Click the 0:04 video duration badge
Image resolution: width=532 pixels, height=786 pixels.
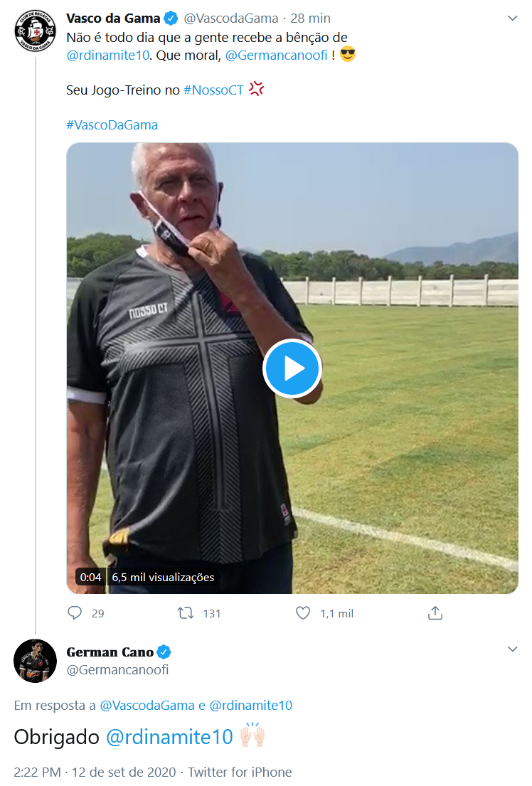pyautogui.click(x=91, y=578)
